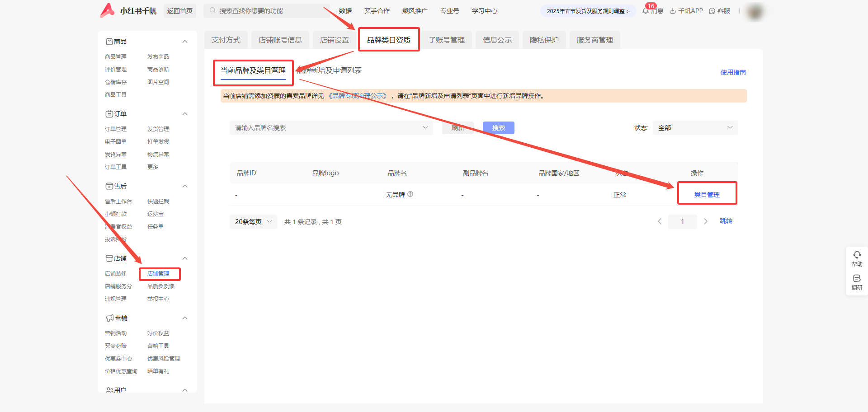Open 商品管理 in the sidebar
Viewport: 868px width, 412px height.
(116, 57)
